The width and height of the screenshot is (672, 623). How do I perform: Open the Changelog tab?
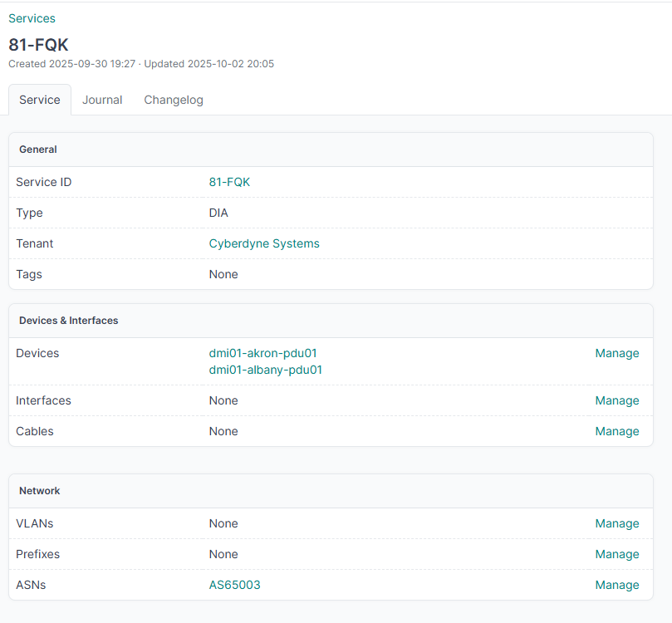(x=174, y=100)
